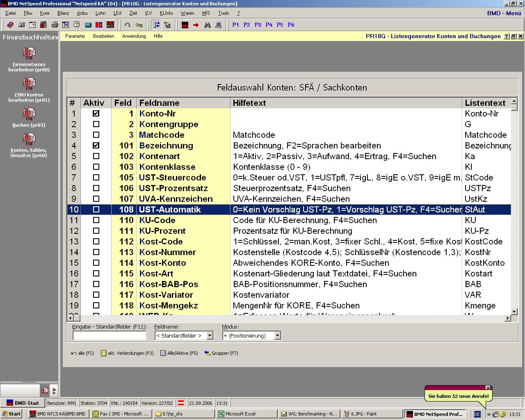
Task: Click the red arrow toolbar icon
Action: [x=196, y=25]
